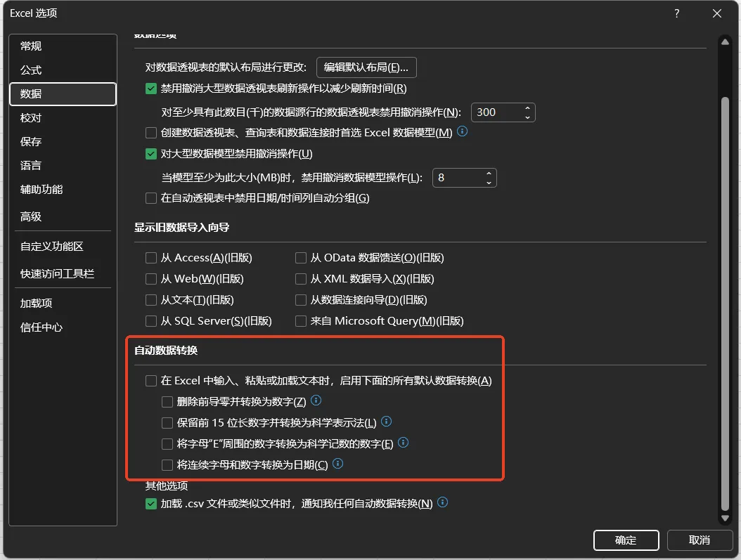The width and height of the screenshot is (741, 560).
Task: Select the 辅助功能 category
Action: [x=63, y=190]
